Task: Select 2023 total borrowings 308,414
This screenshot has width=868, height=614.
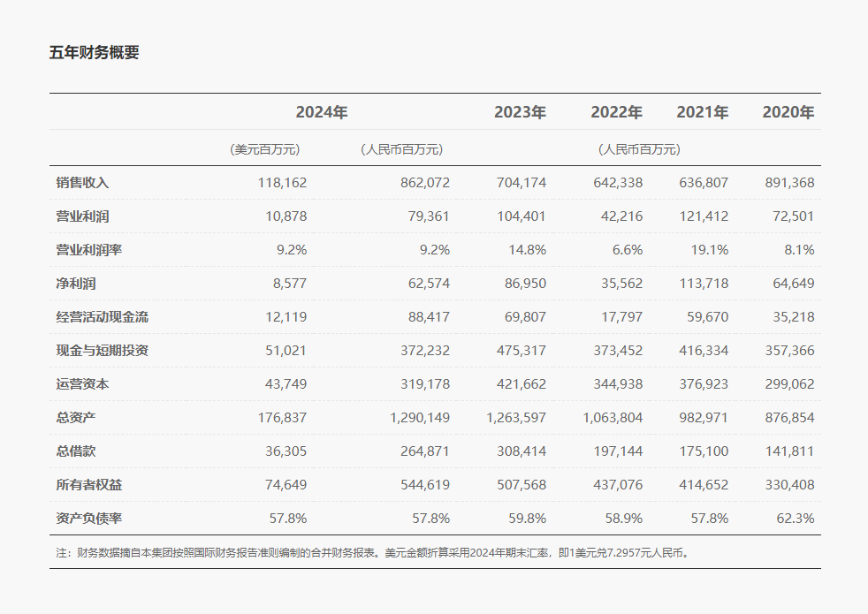Action: [522, 451]
